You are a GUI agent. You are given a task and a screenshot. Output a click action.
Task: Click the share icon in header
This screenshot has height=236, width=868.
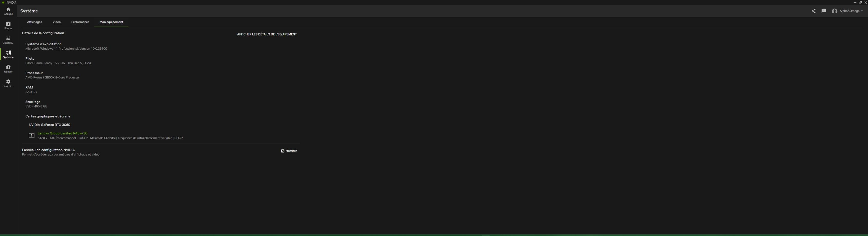tap(813, 11)
